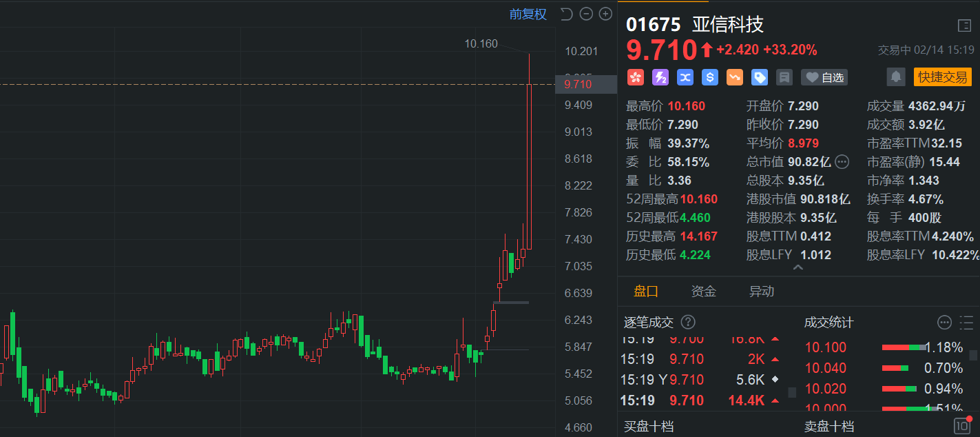The image size is (980, 437).
Task: Switch to the 资金 tab
Action: (704, 291)
